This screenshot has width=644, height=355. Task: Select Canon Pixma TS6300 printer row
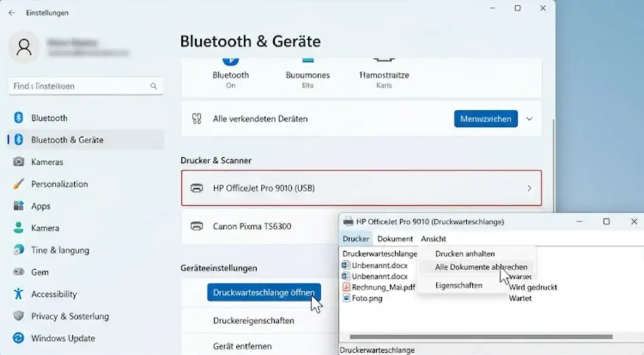pos(260,226)
